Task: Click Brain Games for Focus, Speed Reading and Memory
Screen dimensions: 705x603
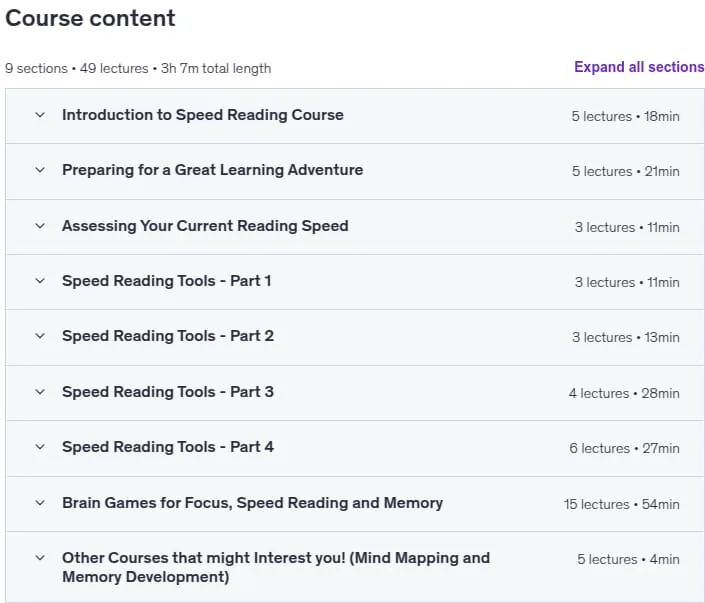Action: 252,503
